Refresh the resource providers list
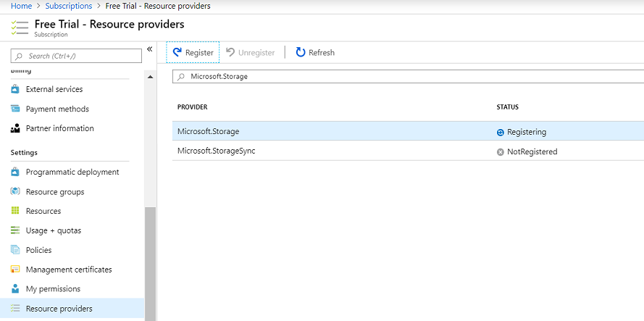The height and width of the screenshot is (321, 644). pos(315,52)
